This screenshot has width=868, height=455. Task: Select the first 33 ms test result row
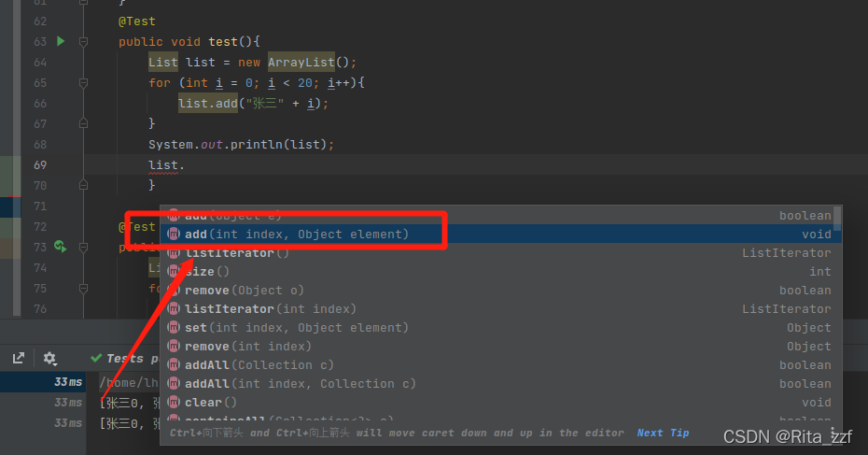pos(43,382)
